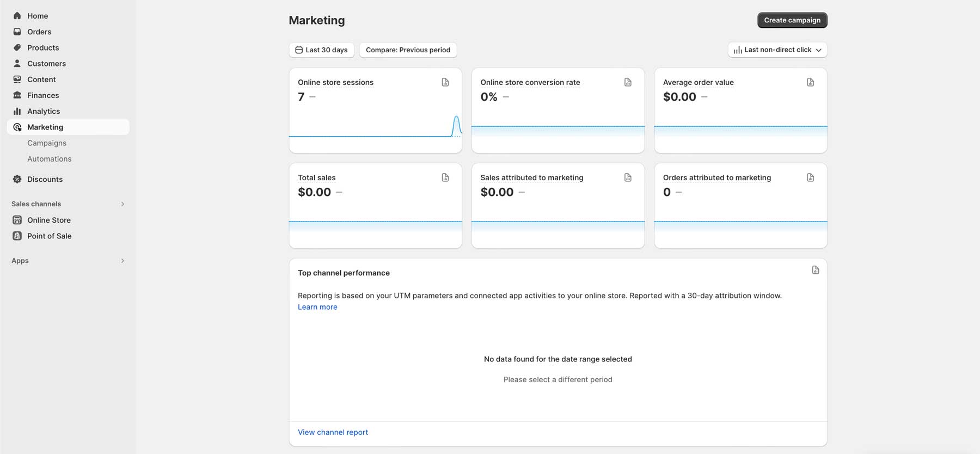980x454 pixels.
Task: Navigate to Analytics in sidebar
Action: pyautogui.click(x=44, y=111)
